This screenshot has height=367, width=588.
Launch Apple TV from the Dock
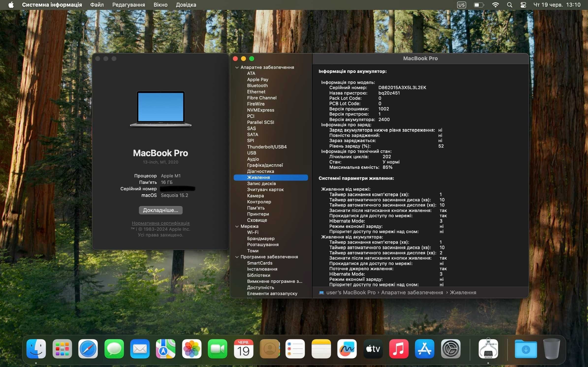point(373,349)
